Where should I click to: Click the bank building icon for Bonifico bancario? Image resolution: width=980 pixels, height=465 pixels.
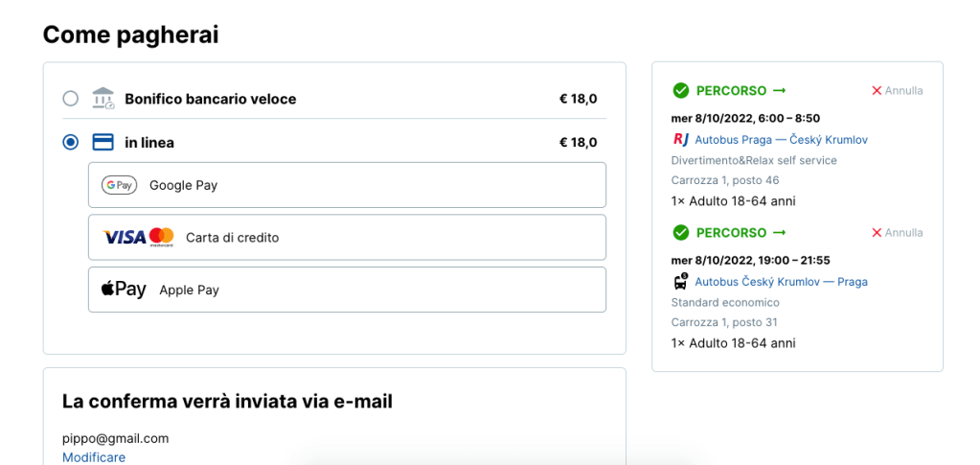tap(103, 98)
